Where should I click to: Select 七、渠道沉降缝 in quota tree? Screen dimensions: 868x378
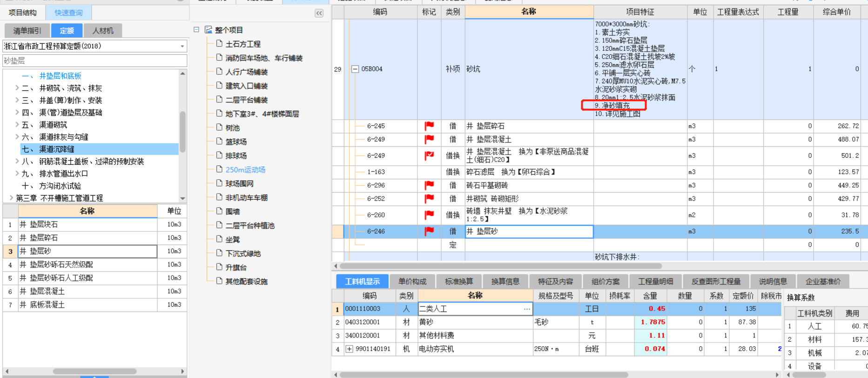coord(99,149)
